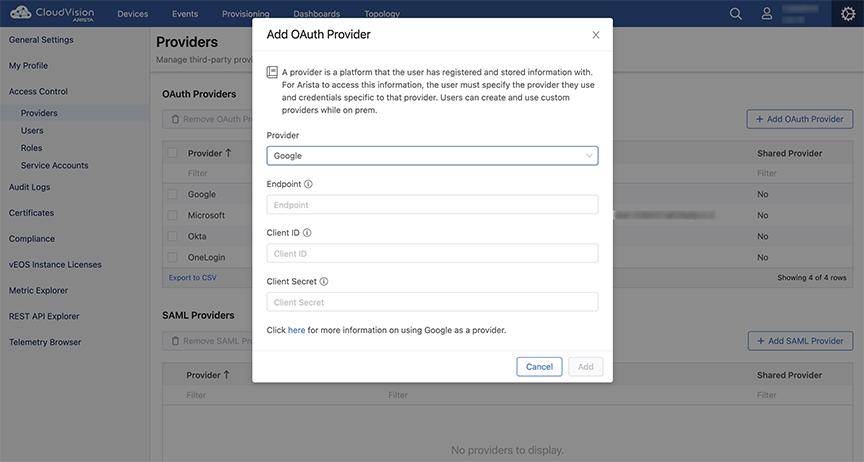Image resolution: width=864 pixels, height=462 pixels.
Task: Open the Provider dropdown showing Google
Action: click(x=433, y=155)
